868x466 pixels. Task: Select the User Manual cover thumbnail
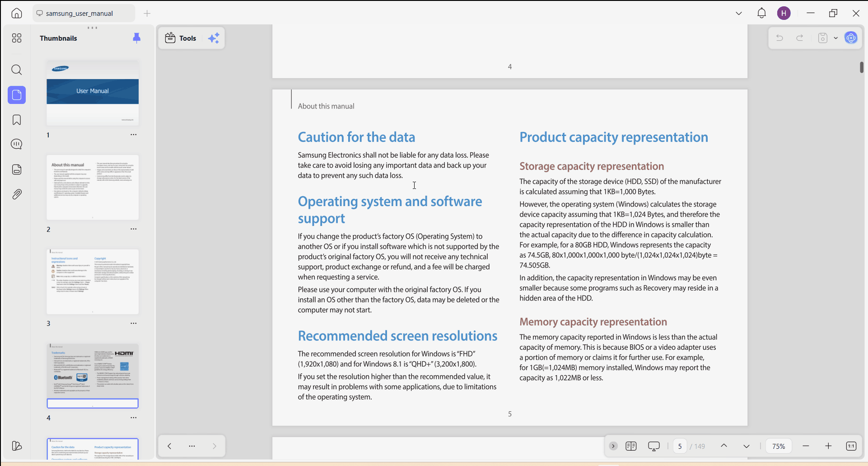[93, 93]
